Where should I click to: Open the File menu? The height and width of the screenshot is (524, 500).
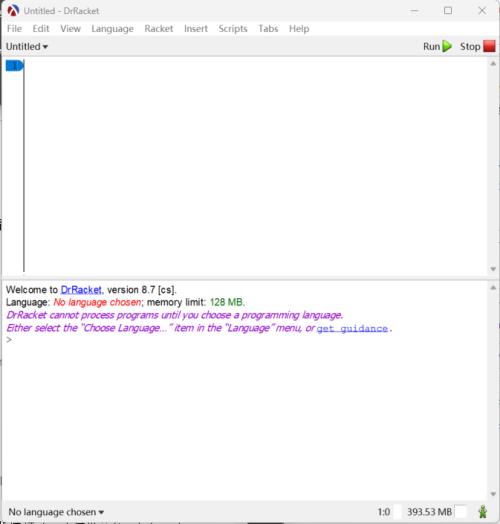tap(14, 29)
